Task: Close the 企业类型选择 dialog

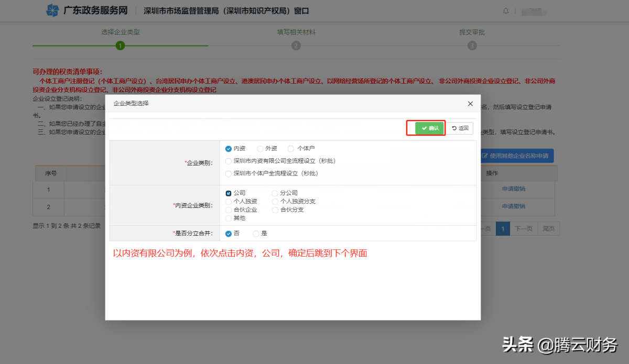Action: [470, 104]
